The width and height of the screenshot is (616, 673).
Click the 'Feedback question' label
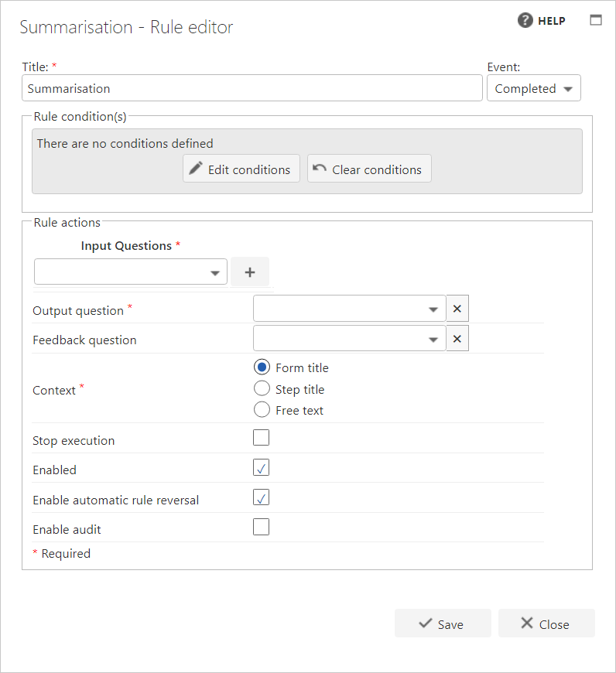[84, 340]
